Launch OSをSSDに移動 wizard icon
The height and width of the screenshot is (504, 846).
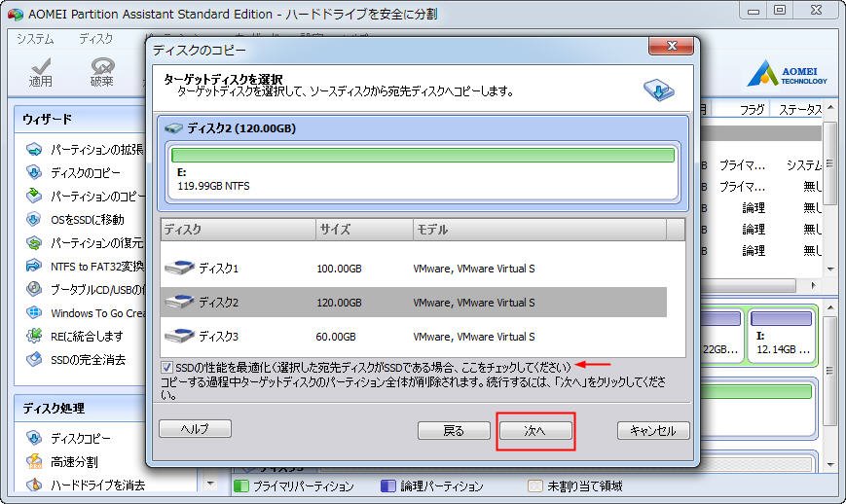point(34,219)
